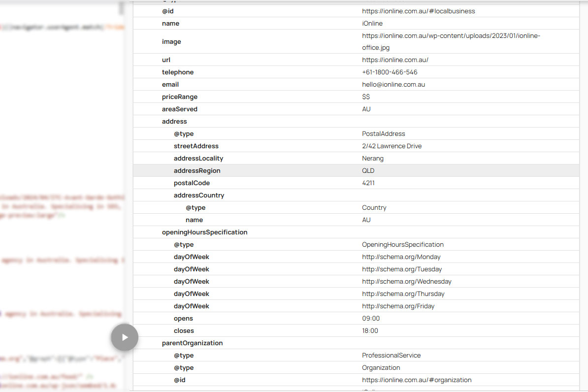Click the postalCode value 4211
Image resolution: width=588 pixels, height=392 pixels.
[x=368, y=183]
